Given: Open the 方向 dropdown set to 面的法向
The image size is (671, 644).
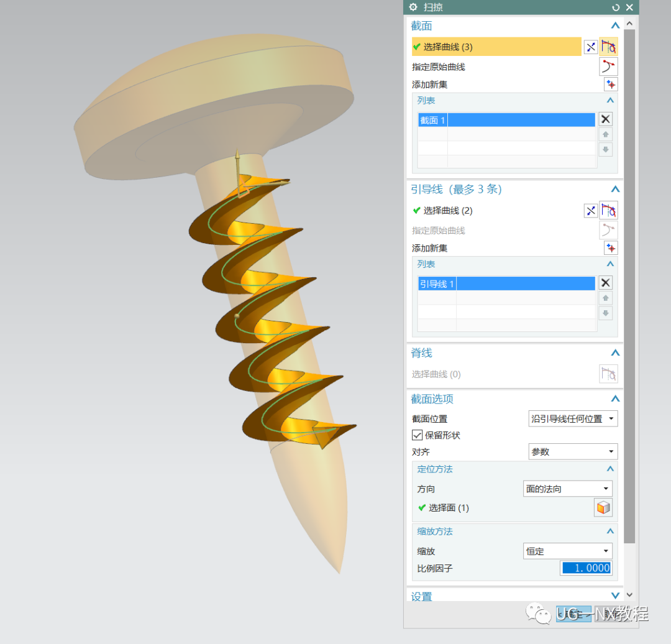Looking at the screenshot, I should pos(567,489).
